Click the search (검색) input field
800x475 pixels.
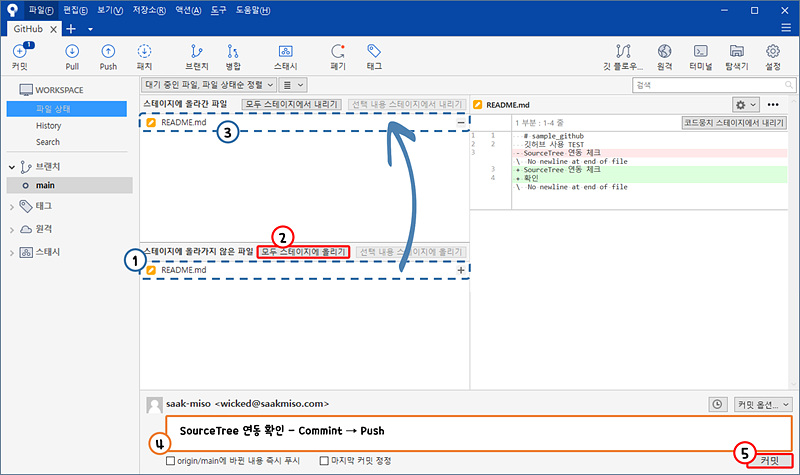point(713,85)
